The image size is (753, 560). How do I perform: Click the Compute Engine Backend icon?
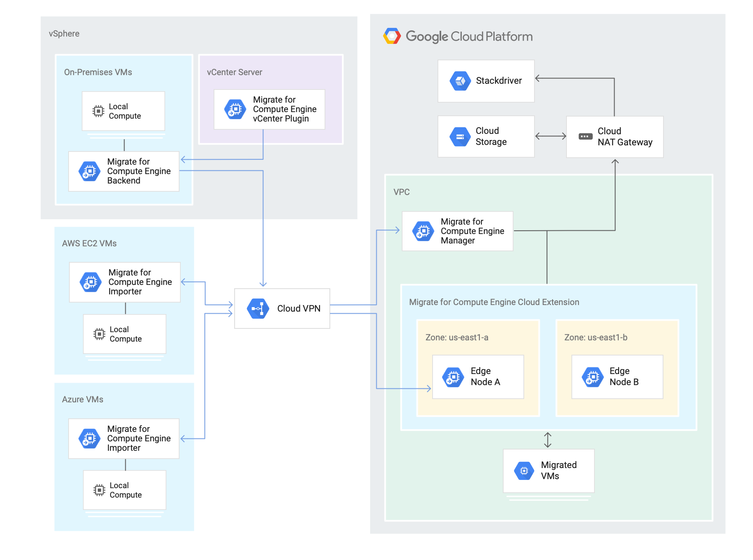pyautogui.click(x=89, y=171)
